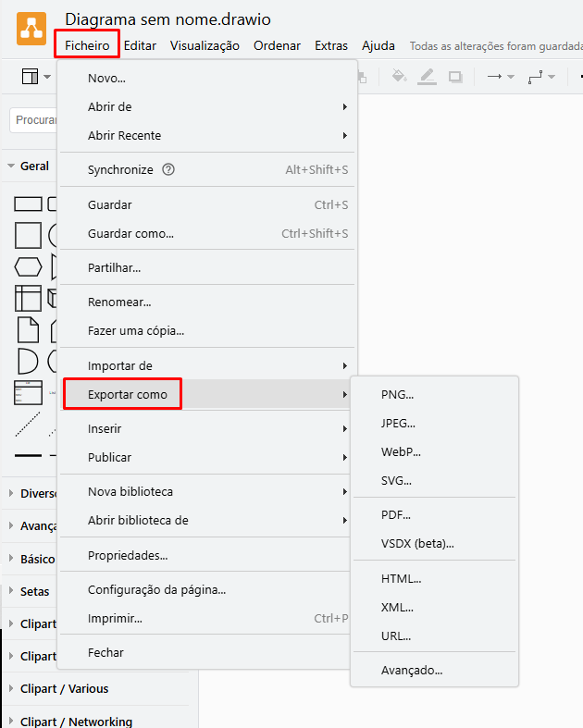The image size is (583, 728).
Task: Choose PNG... from export submenu
Action: click(x=397, y=394)
